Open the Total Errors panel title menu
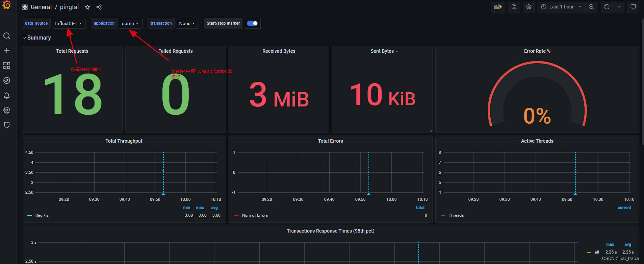 click(330, 141)
